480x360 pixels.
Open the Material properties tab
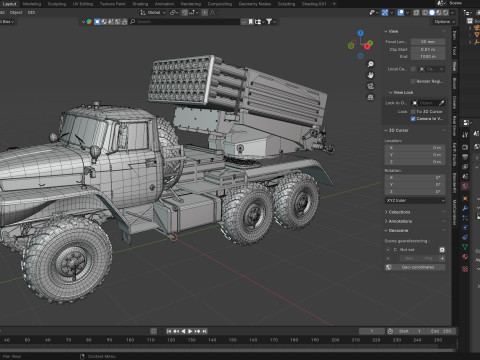tap(465, 257)
